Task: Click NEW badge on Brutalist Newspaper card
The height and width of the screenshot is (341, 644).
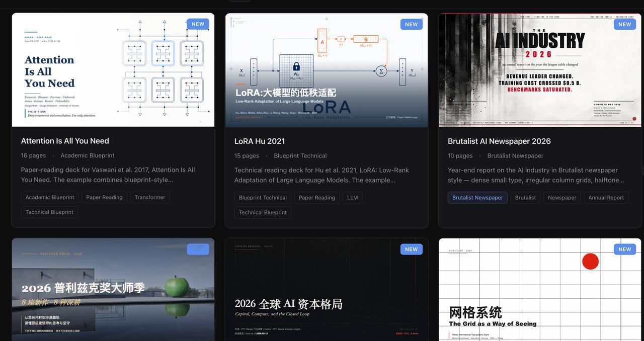Action: [625, 24]
